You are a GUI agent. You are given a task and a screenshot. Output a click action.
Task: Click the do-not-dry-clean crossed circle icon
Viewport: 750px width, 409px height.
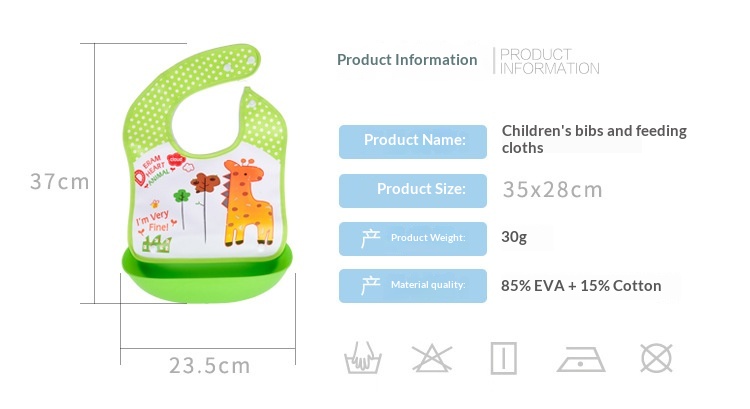(655, 357)
